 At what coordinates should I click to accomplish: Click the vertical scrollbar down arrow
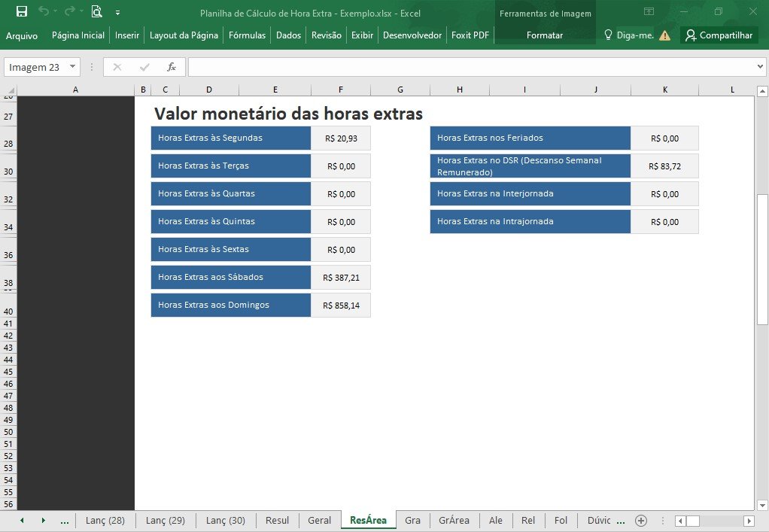pos(762,505)
